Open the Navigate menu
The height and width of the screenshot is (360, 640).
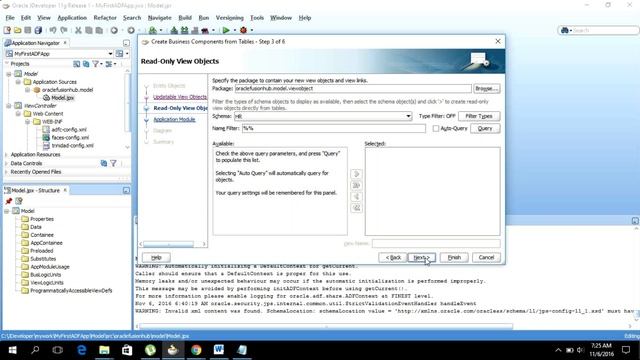(x=160, y=18)
